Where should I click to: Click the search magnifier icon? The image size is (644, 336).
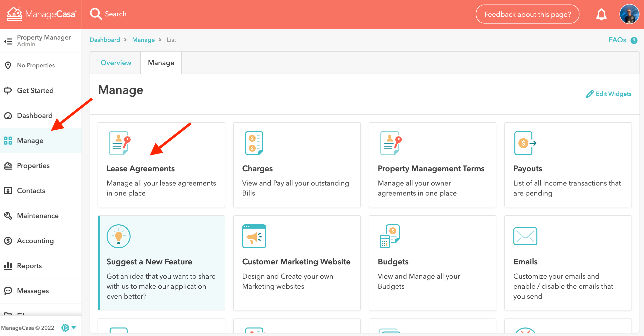(x=96, y=14)
